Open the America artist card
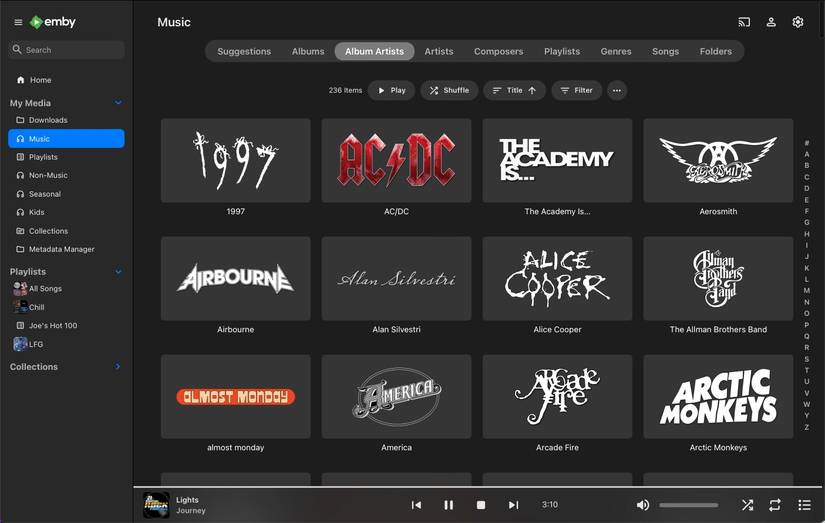 tap(396, 396)
